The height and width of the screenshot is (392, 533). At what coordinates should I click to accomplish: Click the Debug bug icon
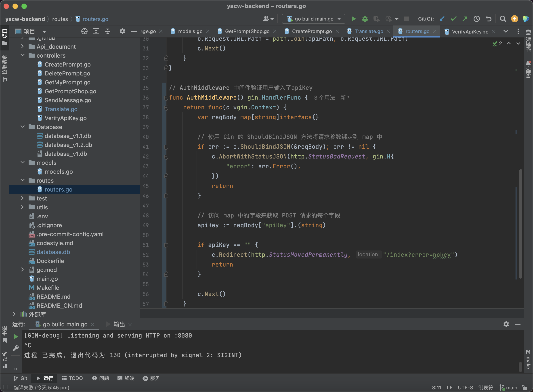pyautogui.click(x=365, y=19)
